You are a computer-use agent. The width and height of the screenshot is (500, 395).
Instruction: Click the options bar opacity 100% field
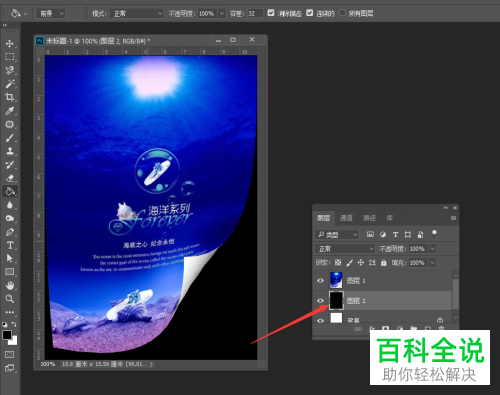point(208,14)
